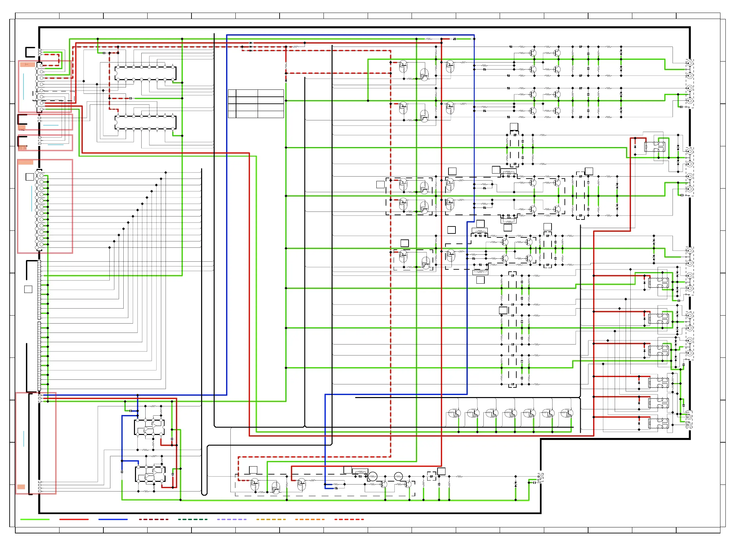Click the topmost relay symbol on right side
The height and width of the screenshot is (560, 754).
coord(654,147)
